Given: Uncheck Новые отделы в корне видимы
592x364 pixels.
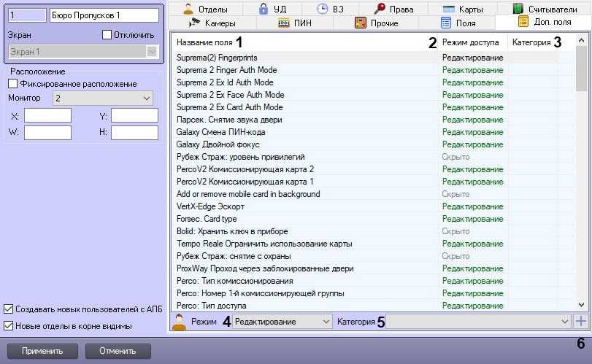Looking at the screenshot, I should (x=9, y=325).
